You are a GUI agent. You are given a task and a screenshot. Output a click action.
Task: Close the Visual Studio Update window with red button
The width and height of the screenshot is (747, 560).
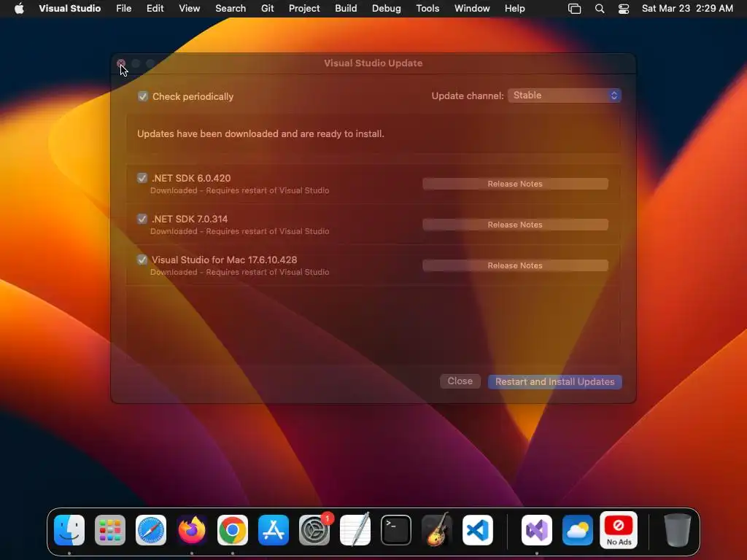point(121,63)
